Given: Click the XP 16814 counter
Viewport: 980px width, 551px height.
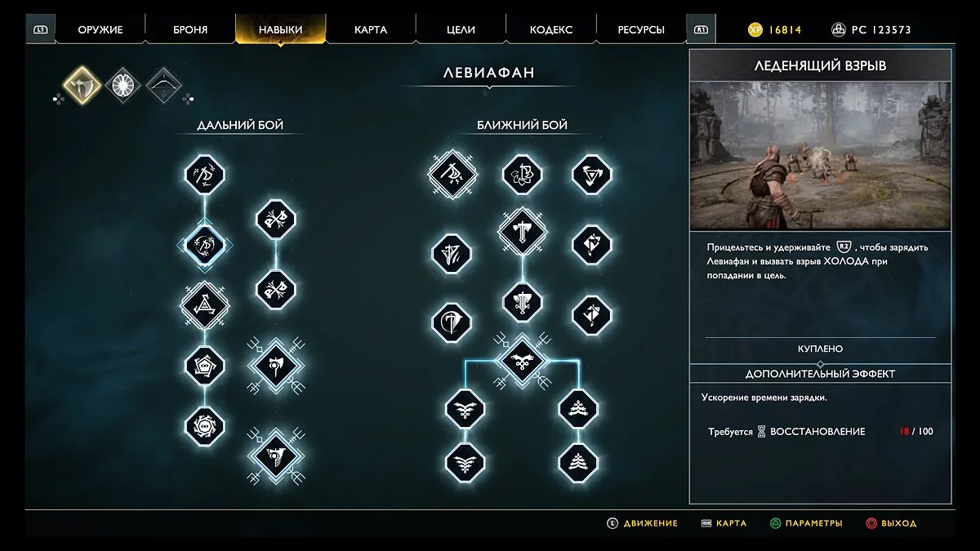Looking at the screenshot, I should click(x=775, y=30).
